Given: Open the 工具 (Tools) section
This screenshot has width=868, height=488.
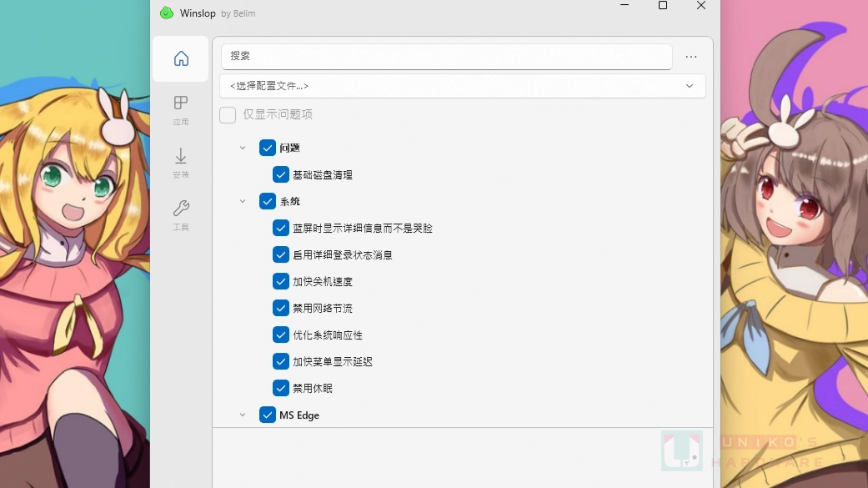Looking at the screenshot, I should coord(181,215).
